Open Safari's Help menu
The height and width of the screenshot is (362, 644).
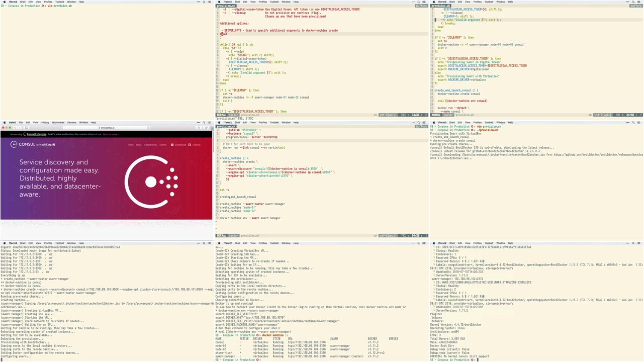coord(94,122)
